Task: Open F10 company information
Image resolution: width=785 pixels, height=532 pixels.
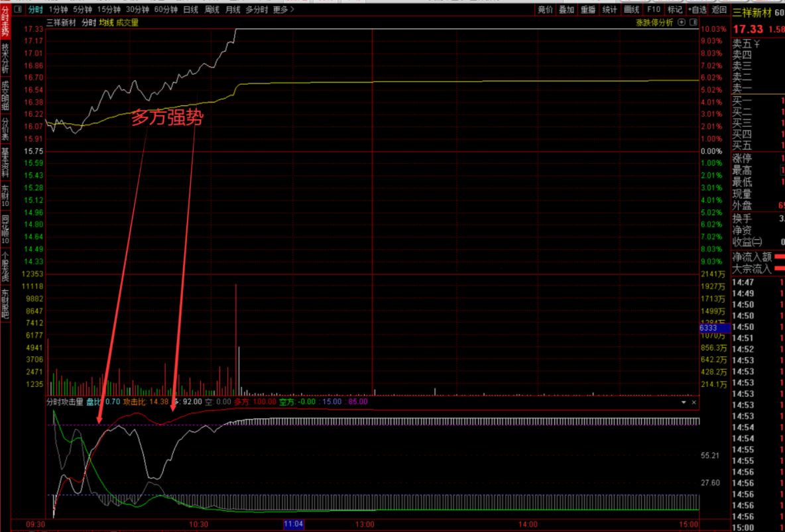Action: [x=653, y=9]
